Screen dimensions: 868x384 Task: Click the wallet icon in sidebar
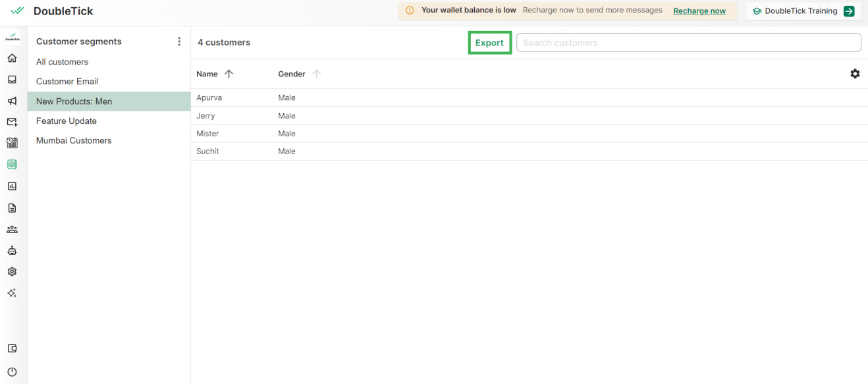pyautogui.click(x=12, y=348)
